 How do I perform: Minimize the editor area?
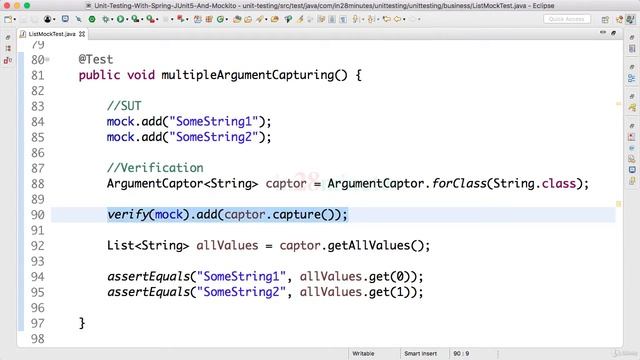(x=603, y=32)
